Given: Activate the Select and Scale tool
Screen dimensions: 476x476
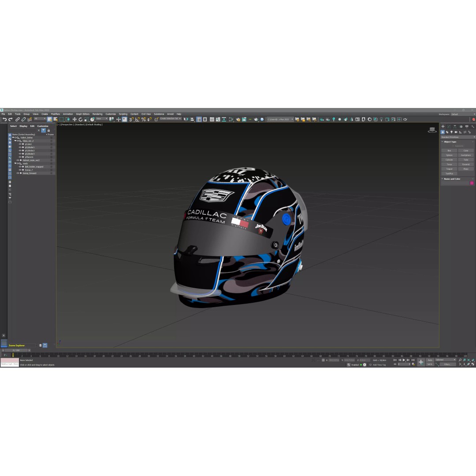Looking at the screenshot, I should (x=86, y=119).
